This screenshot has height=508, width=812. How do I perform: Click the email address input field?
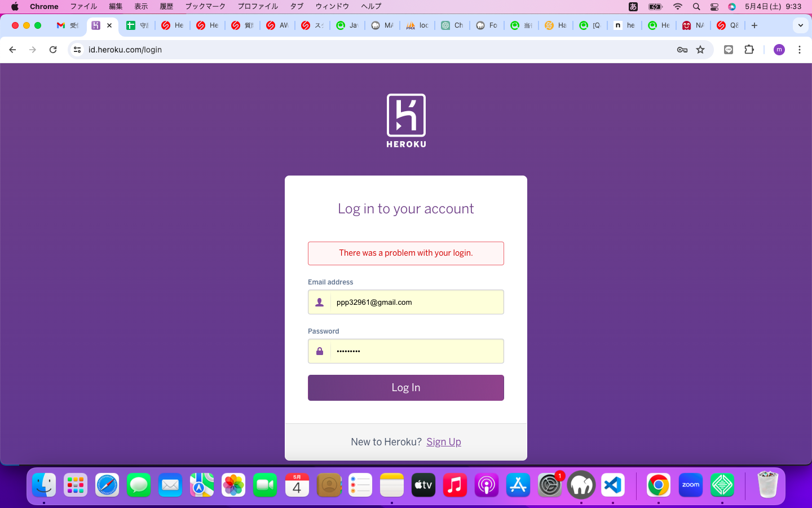point(417,302)
